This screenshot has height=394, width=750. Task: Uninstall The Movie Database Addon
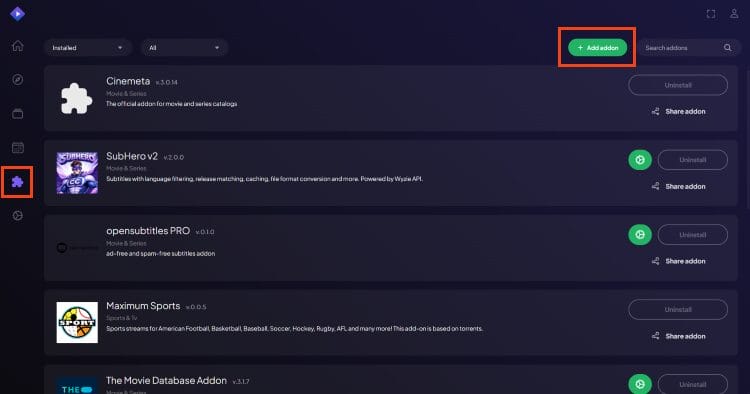(x=693, y=384)
